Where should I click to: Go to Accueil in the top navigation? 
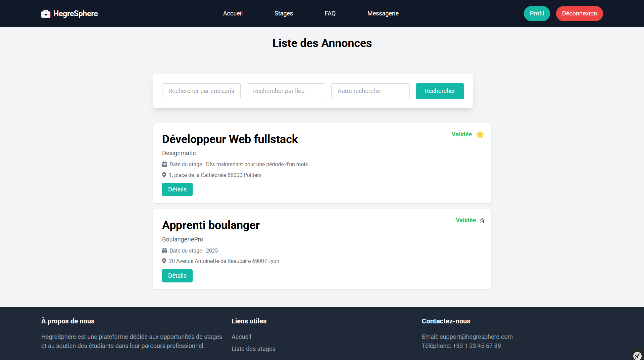pos(233,13)
